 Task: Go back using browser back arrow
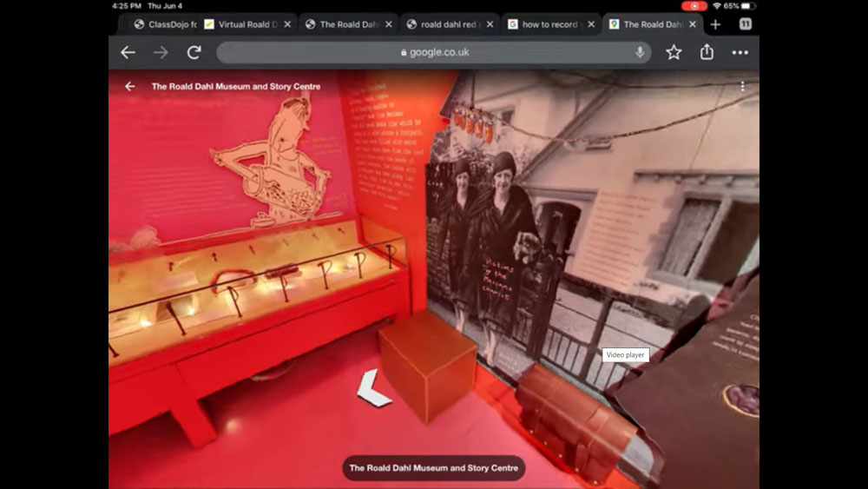pyautogui.click(x=128, y=53)
